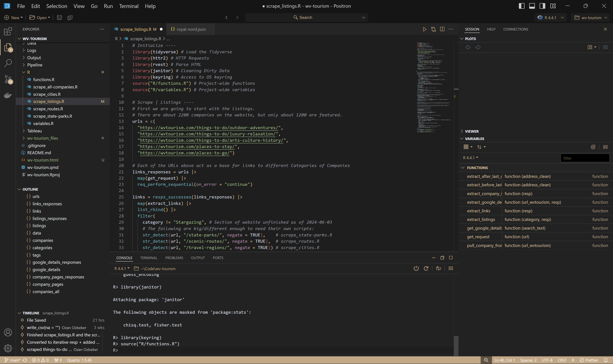Click CRLF line ending indicator
Viewport: 613px width, 364px height.
click(x=562, y=360)
